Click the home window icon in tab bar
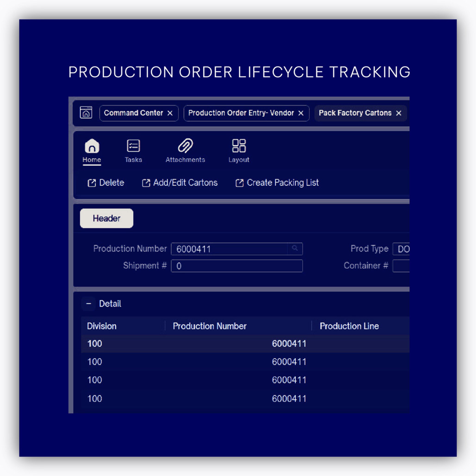The image size is (476, 476). coord(86,113)
